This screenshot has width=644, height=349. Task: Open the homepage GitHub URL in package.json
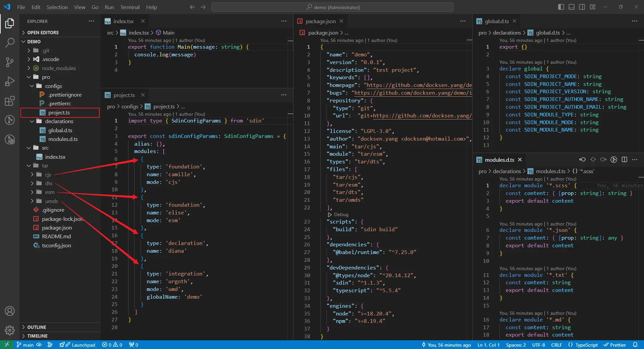419,85
